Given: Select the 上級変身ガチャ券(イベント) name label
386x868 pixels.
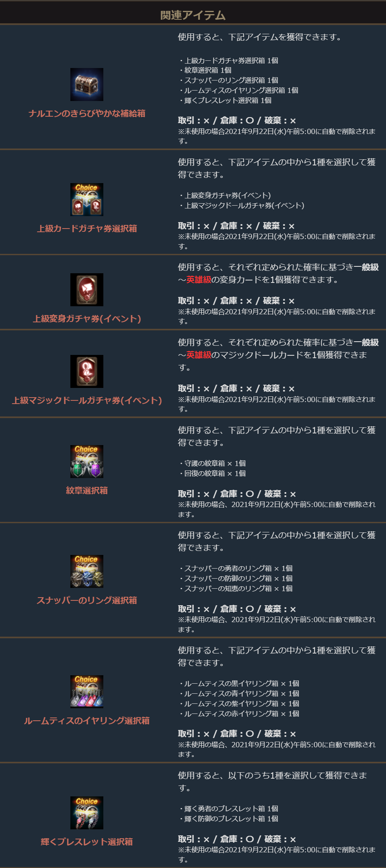Looking at the screenshot, I should (87, 319).
